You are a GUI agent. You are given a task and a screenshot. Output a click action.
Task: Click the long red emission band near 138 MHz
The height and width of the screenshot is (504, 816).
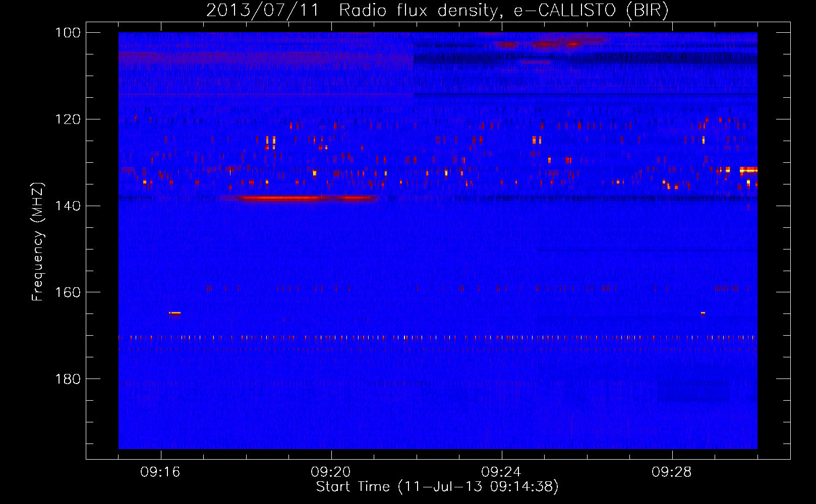coord(301,198)
